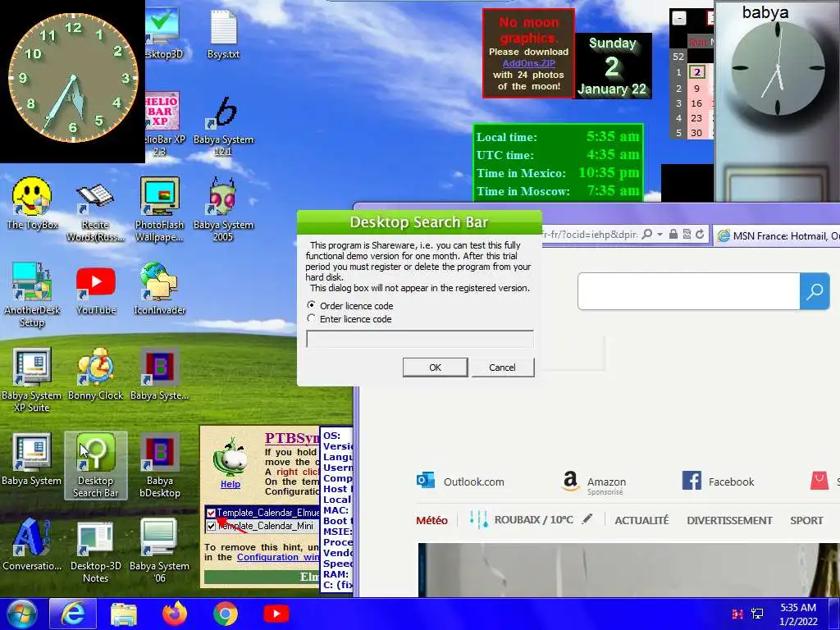Open the YouTube desktop shortcut
The height and width of the screenshot is (630, 840).
pyautogui.click(x=95, y=290)
